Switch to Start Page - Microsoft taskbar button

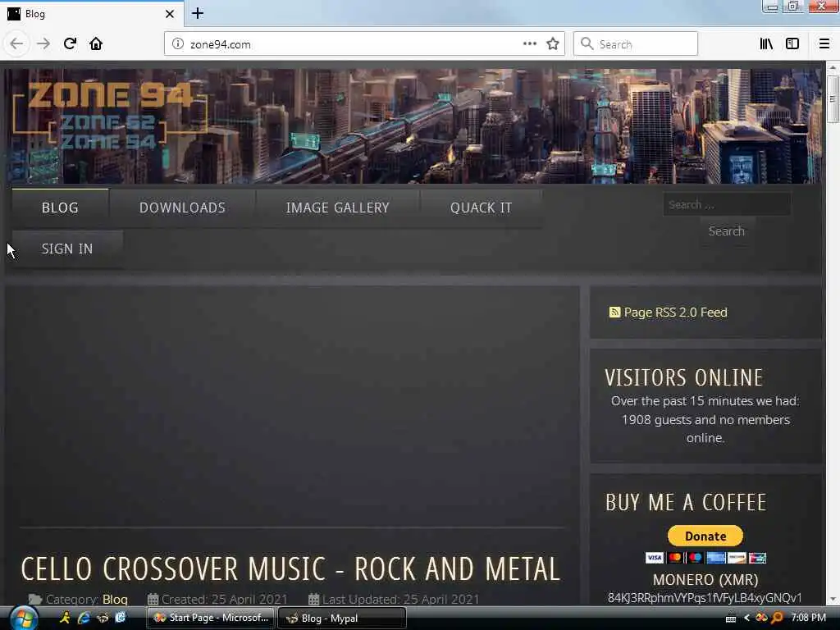[x=211, y=619]
